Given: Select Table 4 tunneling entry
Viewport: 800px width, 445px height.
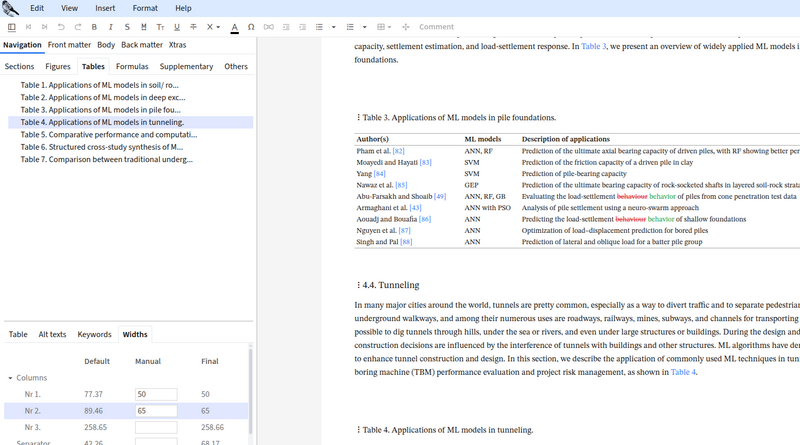Looking at the screenshot, I should point(131,122).
